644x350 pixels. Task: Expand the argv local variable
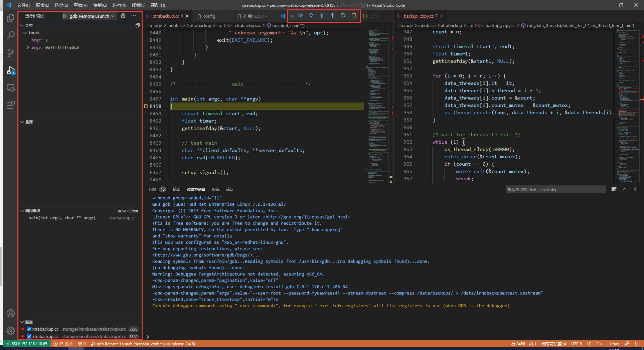(28, 47)
